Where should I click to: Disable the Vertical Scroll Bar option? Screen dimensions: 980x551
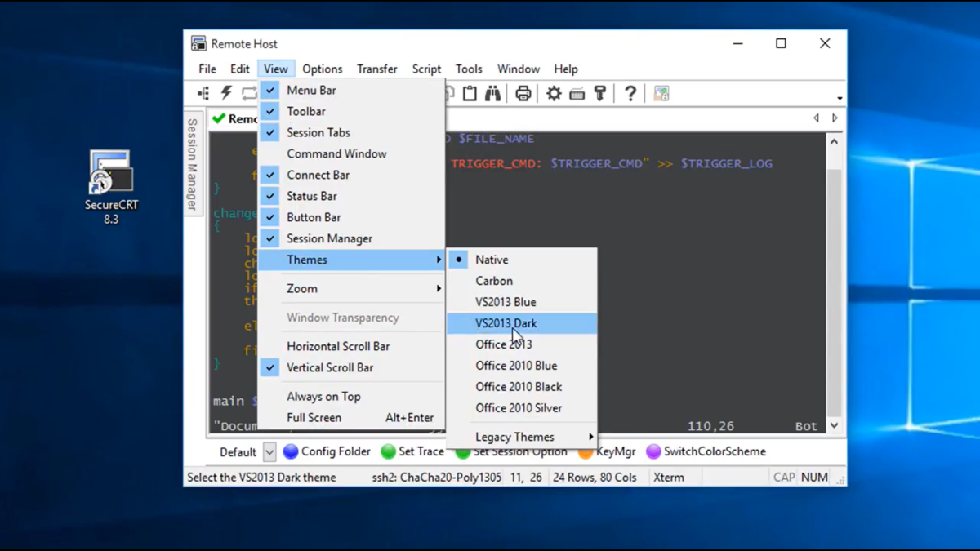click(x=352, y=367)
